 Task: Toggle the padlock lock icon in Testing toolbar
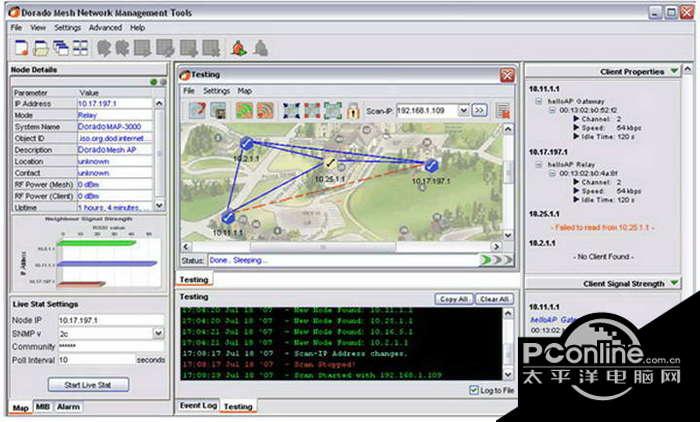point(353,111)
